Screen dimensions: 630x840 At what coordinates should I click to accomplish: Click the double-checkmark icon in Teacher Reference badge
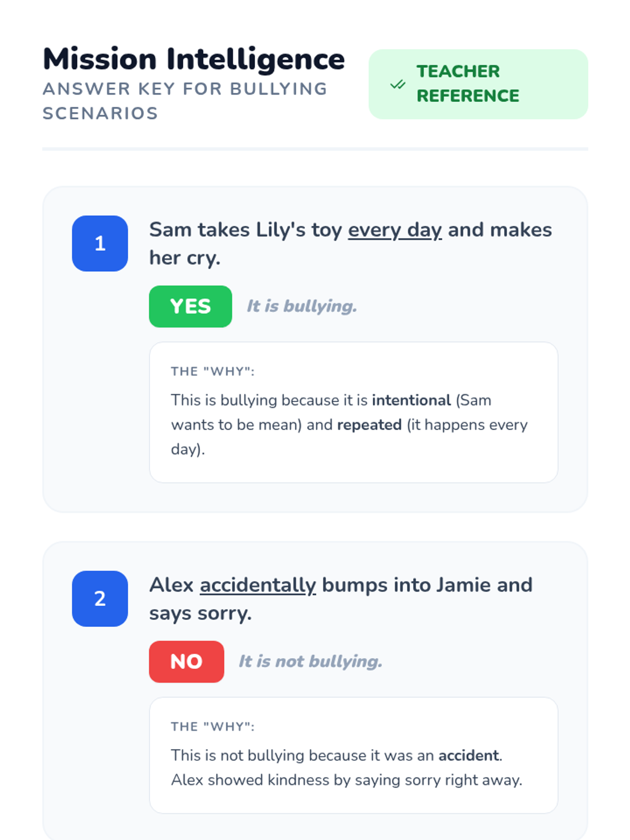(398, 84)
